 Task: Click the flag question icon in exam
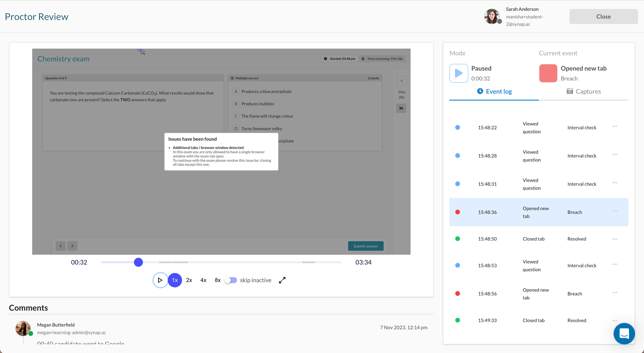(401, 108)
